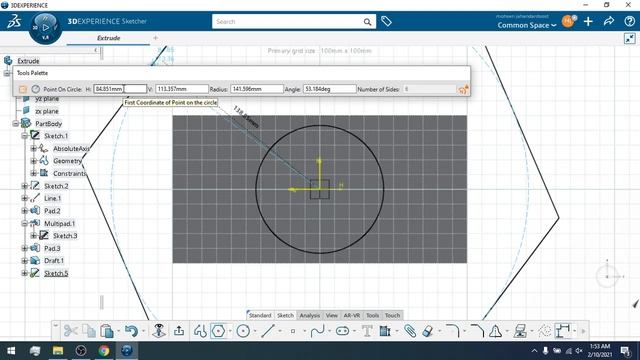Select the Spline curve tool

318,331
